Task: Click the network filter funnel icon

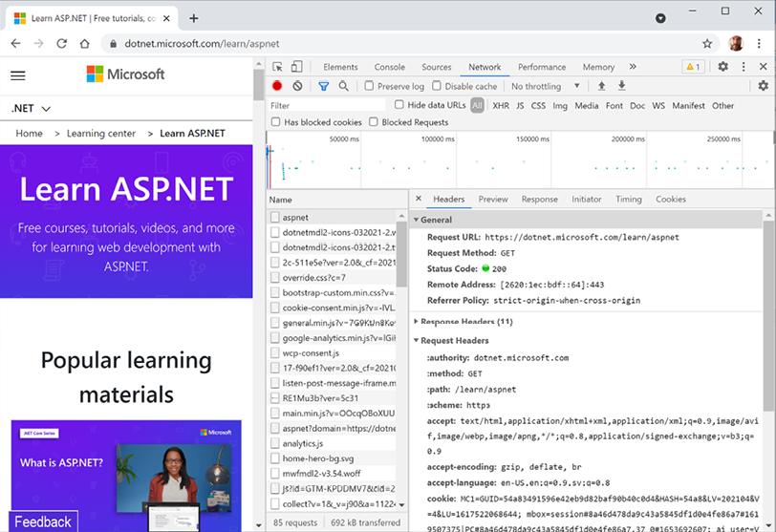Action: click(323, 86)
